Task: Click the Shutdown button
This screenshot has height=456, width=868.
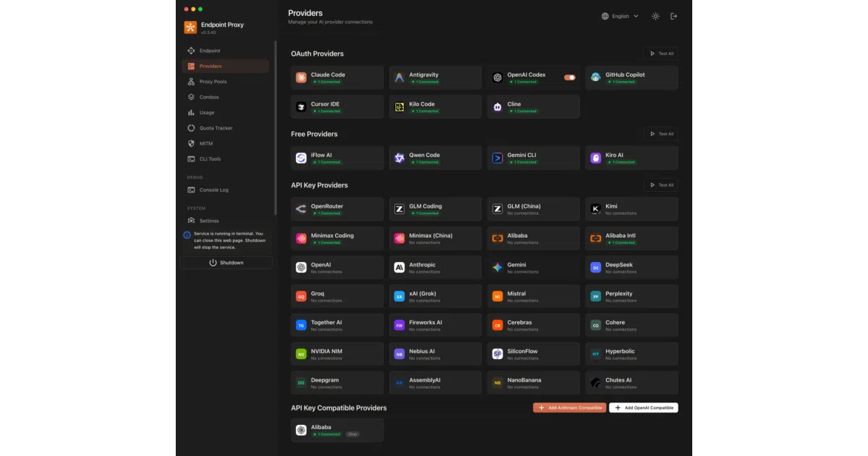Action: click(x=226, y=263)
